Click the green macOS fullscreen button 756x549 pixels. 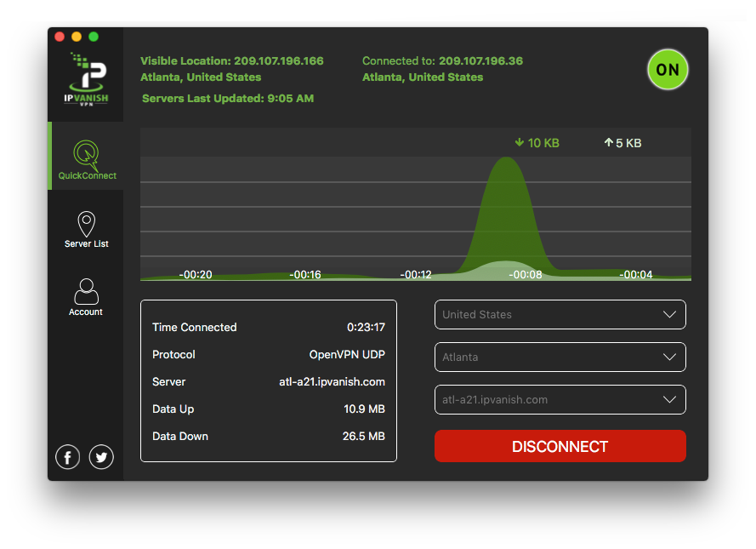click(94, 37)
